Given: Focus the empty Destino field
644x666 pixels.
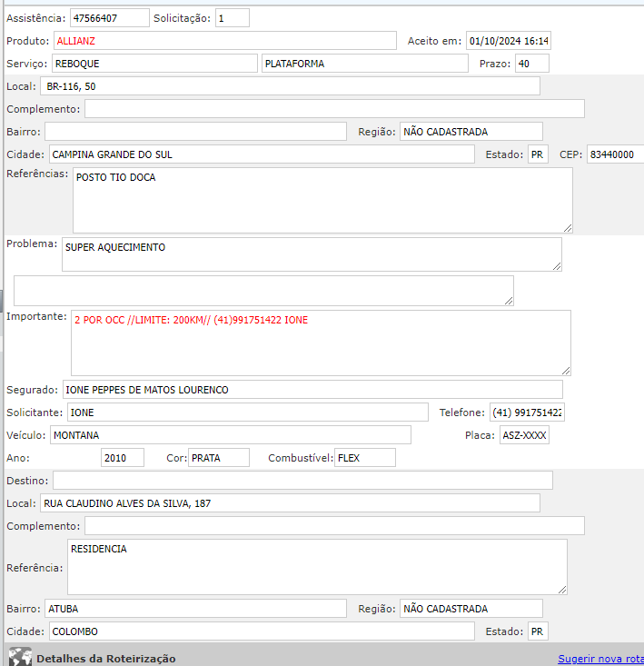Looking at the screenshot, I should tap(302, 481).
